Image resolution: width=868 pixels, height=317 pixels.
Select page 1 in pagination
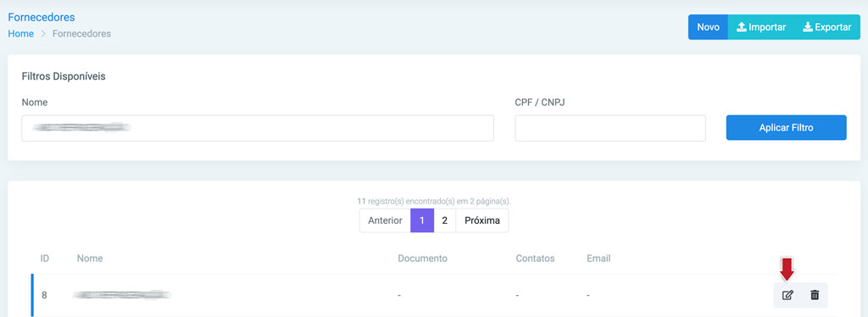(422, 220)
